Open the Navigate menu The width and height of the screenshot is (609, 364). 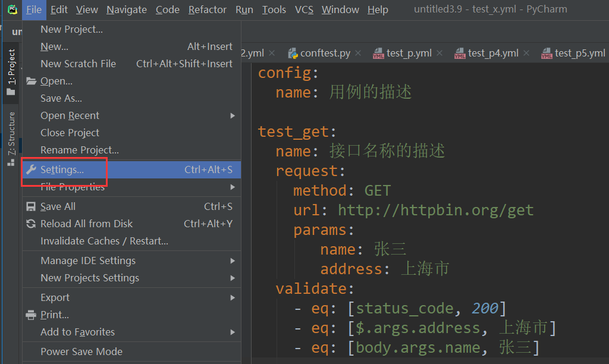pyautogui.click(x=127, y=10)
